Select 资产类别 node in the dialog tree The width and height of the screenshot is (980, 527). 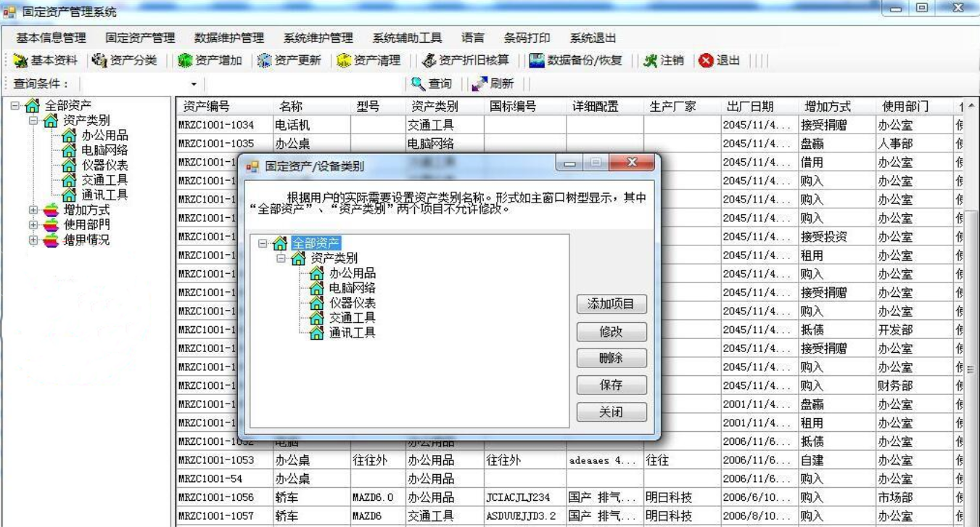(334, 258)
